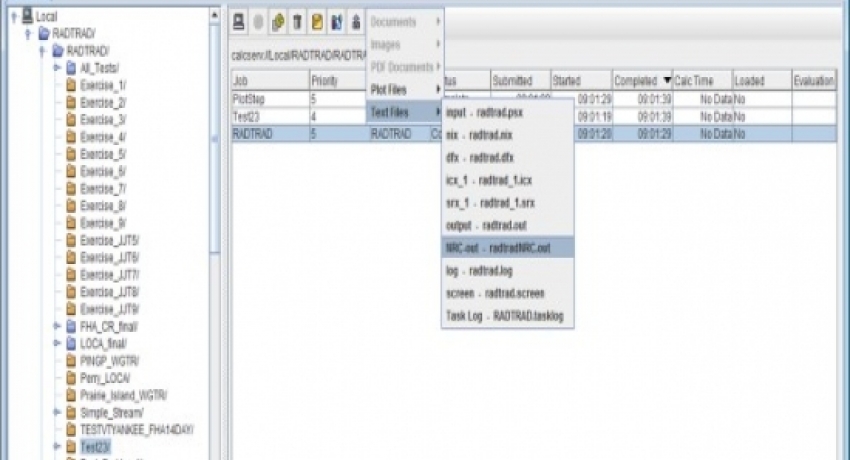
Task: Click the tree panel scroll-up arrow
Action: (215, 15)
